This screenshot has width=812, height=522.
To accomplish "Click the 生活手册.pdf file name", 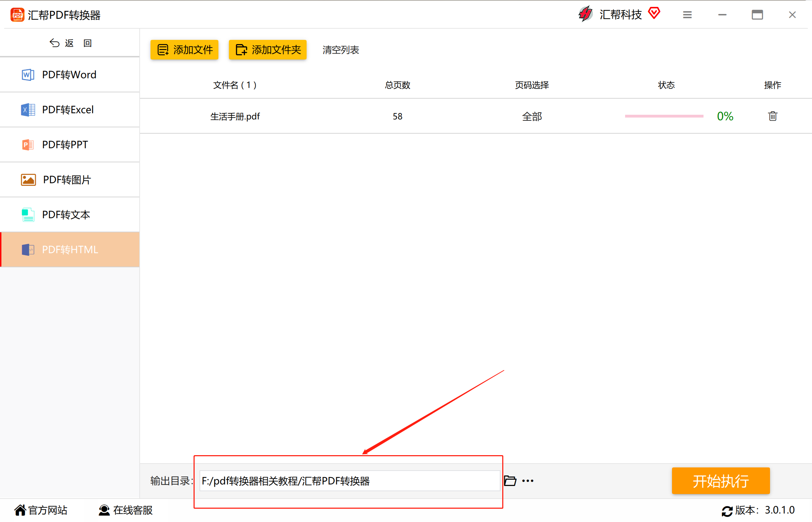I will click(x=235, y=117).
